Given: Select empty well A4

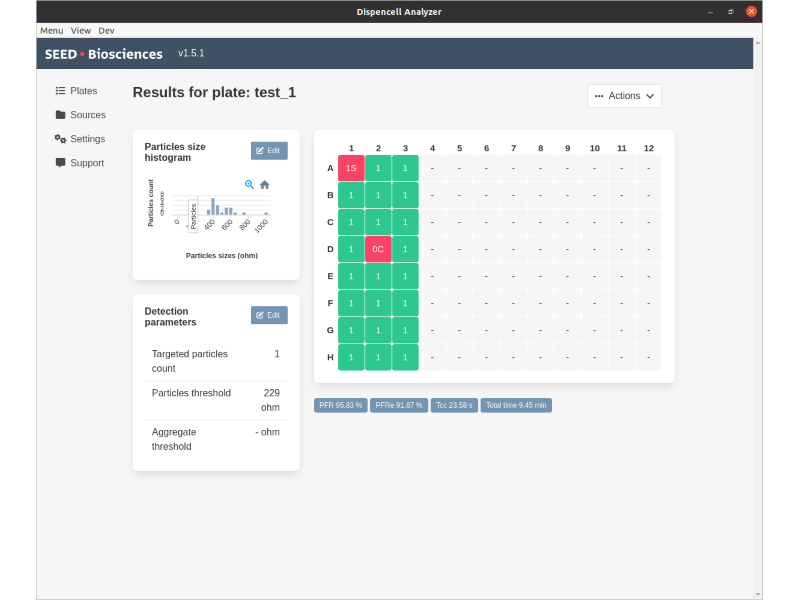Looking at the screenshot, I should [x=432, y=168].
